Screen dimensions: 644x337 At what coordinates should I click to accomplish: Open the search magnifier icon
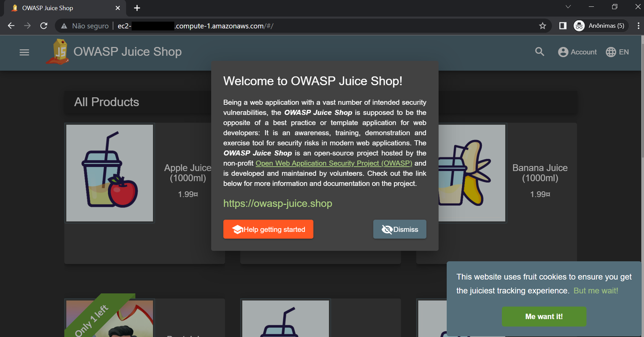540,52
